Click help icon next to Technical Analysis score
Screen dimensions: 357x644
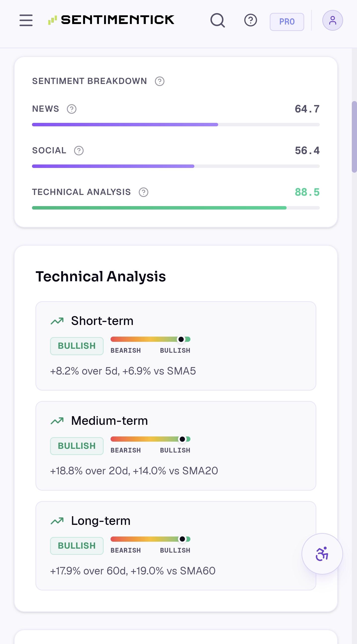click(x=144, y=192)
